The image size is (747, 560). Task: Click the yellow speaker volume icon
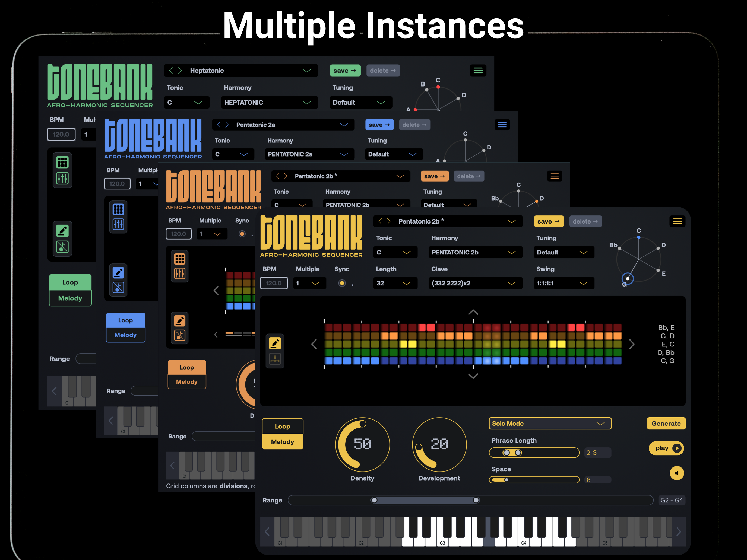point(677,473)
